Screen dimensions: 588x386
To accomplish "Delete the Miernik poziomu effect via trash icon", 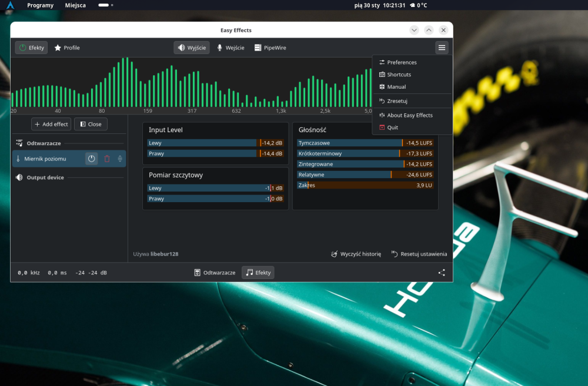I will pos(107,159).
